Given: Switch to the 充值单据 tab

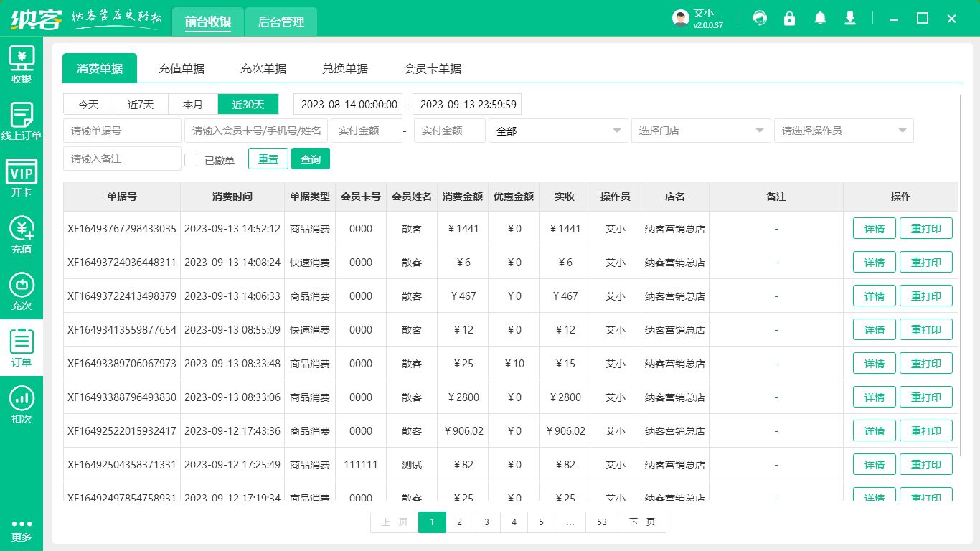Looking at the screenshot, I should (182, 68).
